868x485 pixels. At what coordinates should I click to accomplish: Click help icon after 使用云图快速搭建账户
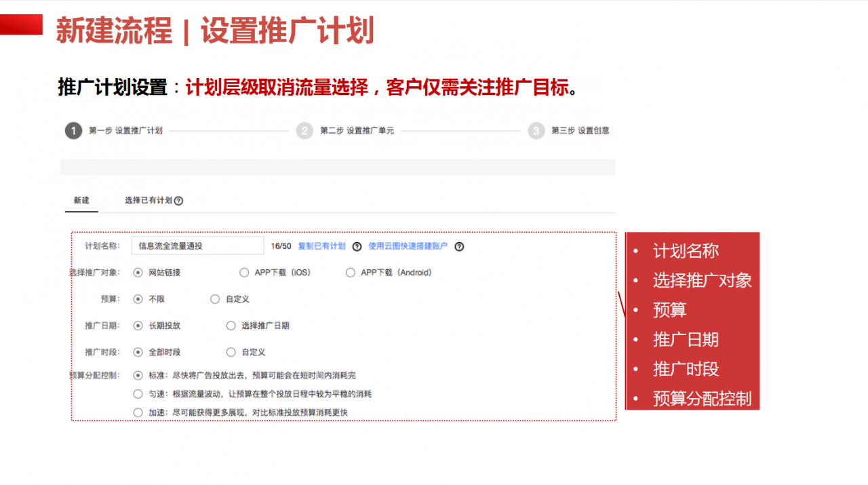[459, 246]
